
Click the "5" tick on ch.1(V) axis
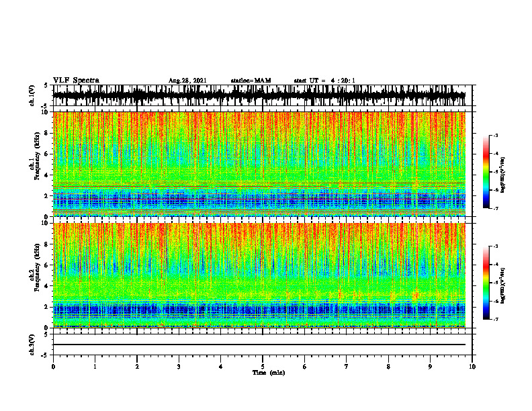click(46, 85)
